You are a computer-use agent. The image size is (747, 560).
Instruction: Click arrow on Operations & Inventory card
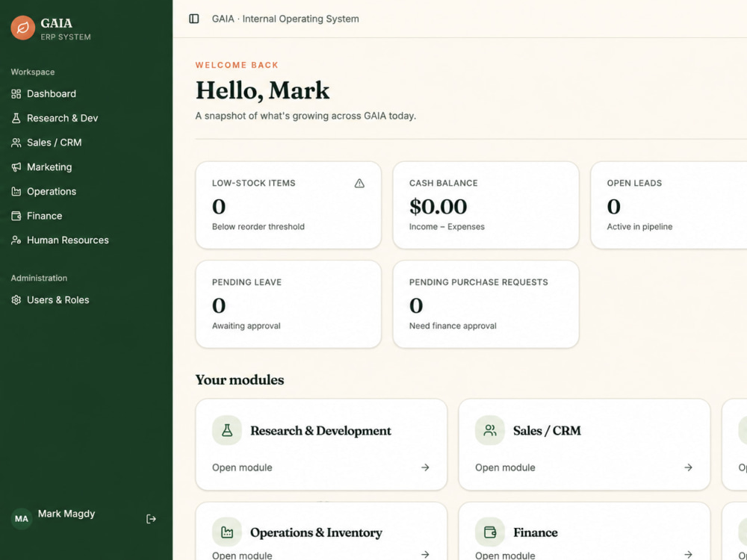(x=425, y=554)
